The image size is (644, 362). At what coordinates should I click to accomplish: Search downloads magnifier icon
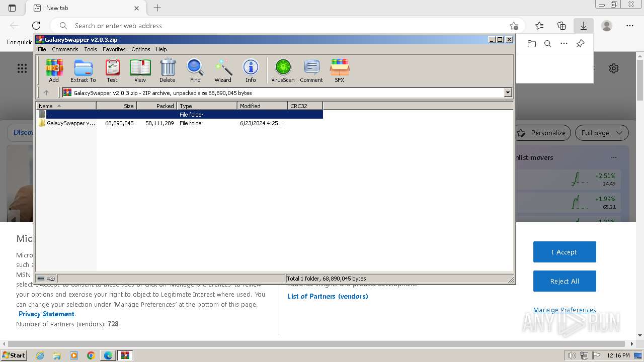[548, 44]
